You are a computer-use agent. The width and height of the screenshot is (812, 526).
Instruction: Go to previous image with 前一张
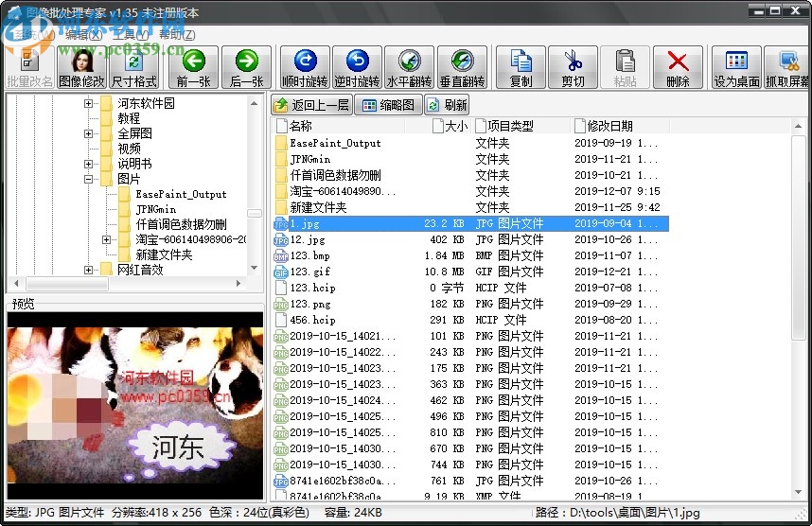pos(193,68)
